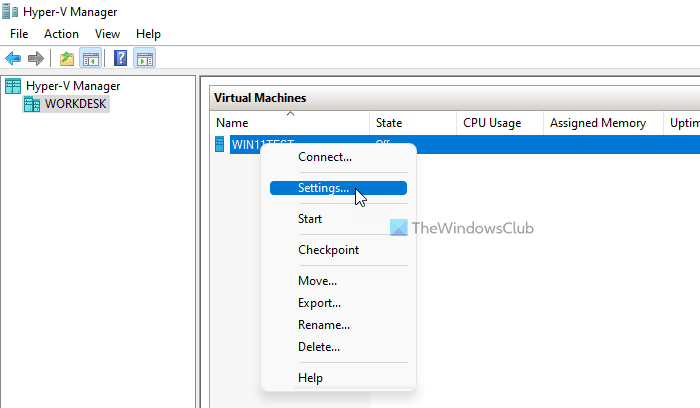Click the Virtual Machines panel heading
Image resolution: width=700 pixels, height=408 pixels.
click(x=260, y=98)
